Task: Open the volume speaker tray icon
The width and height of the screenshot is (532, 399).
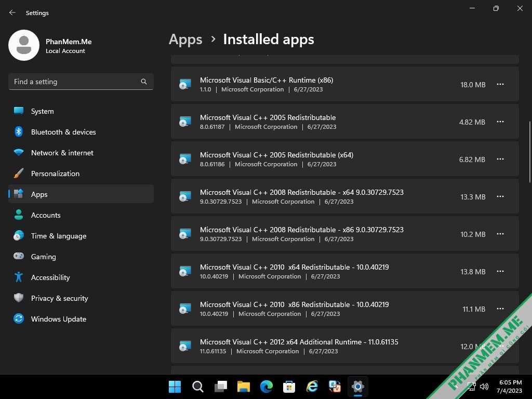Action: (x=484, y=387)
